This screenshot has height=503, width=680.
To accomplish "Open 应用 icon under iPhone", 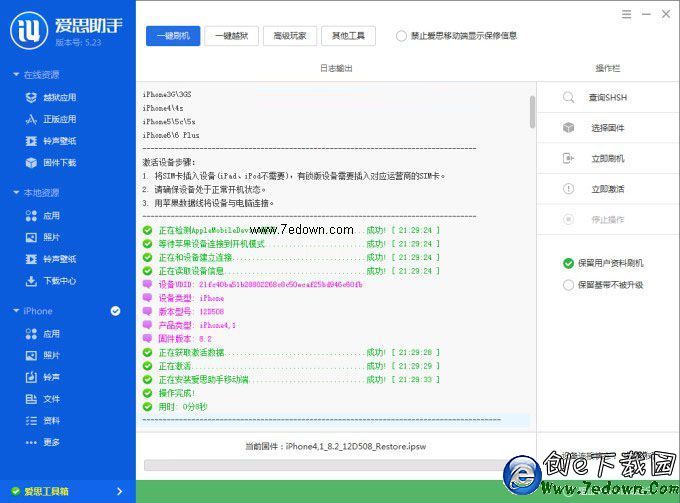I will (31, 333).
